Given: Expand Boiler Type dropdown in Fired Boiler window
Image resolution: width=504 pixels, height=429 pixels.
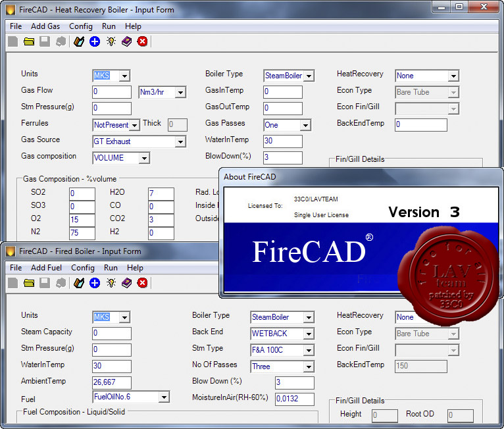Looking at the screenshot, I should 309,318.
